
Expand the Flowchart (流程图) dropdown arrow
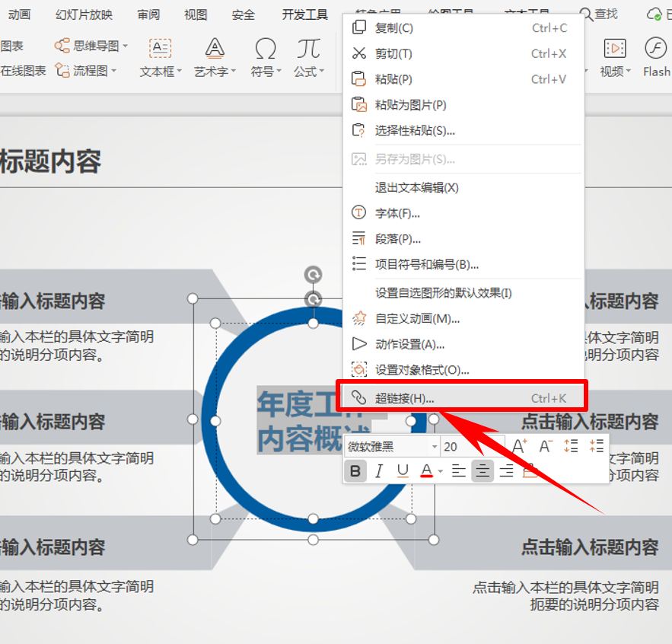114,70
